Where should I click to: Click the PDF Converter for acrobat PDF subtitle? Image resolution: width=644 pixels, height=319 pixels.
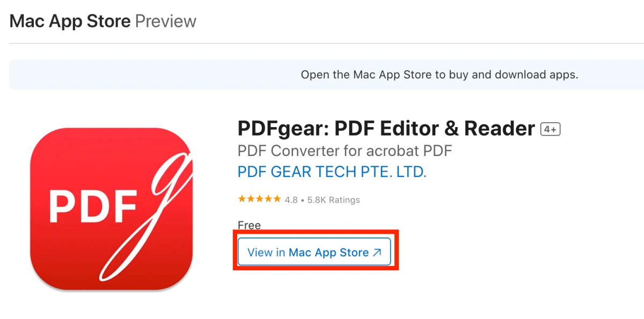point(345,151)
